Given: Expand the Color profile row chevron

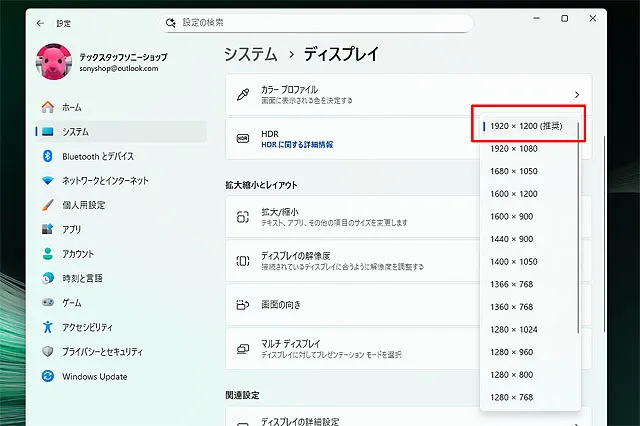Looking at the screenshot, I should pos(576,95).
